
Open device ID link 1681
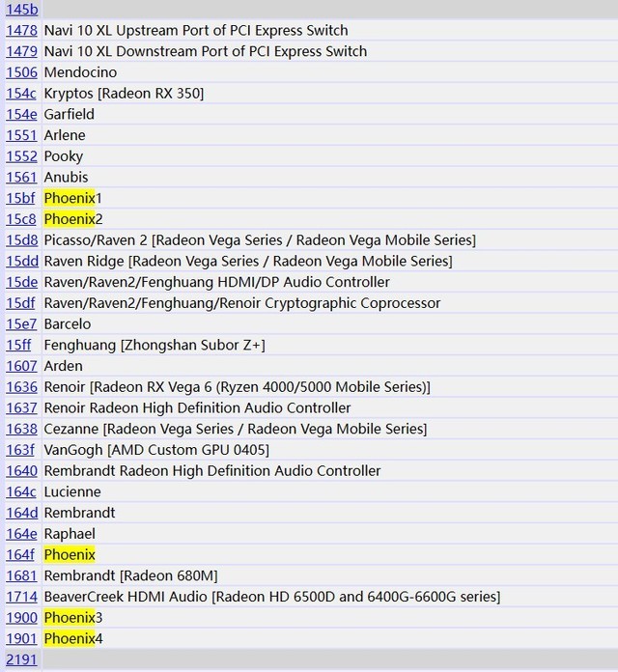coord(21,576)
